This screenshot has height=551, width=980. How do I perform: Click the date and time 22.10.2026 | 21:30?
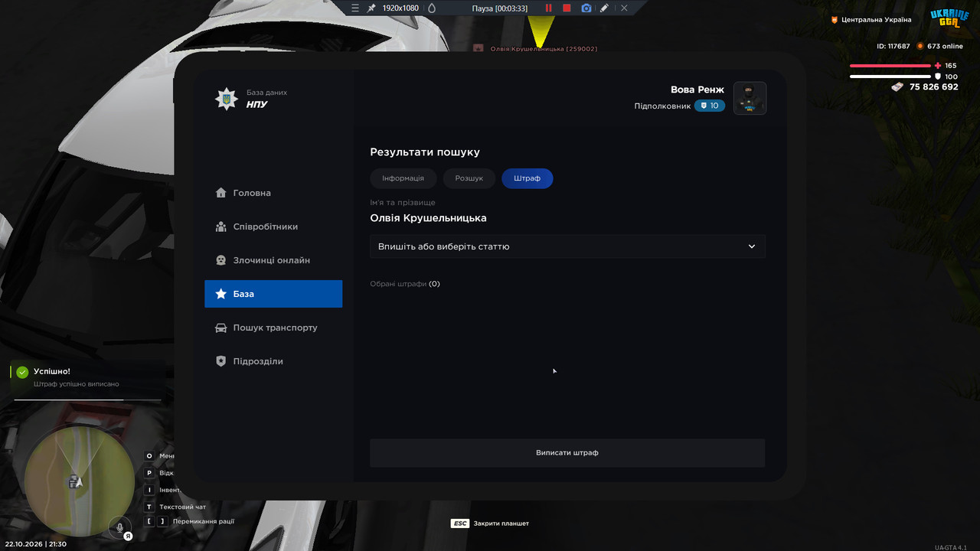pos(35,544)
